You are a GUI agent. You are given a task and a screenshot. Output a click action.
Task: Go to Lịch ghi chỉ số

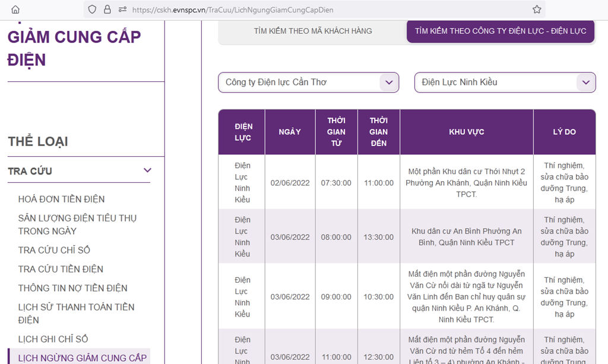53,339
